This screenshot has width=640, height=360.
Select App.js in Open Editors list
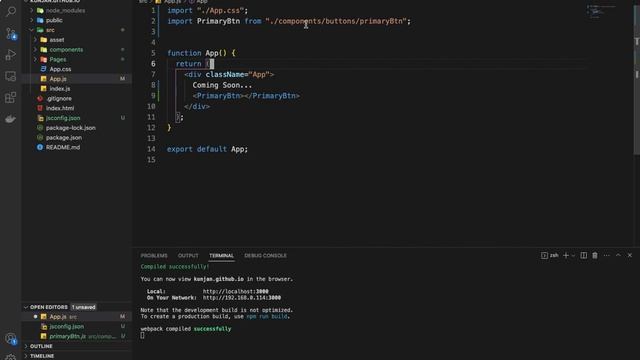point(77,317)
